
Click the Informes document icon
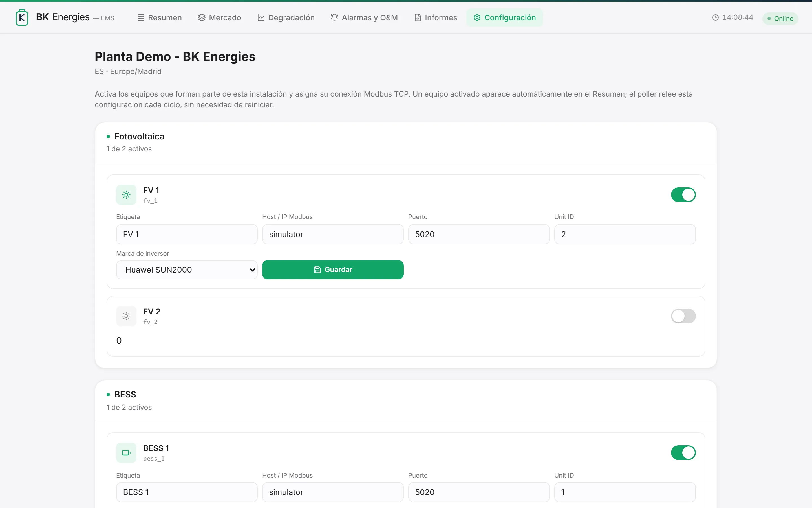418,17
